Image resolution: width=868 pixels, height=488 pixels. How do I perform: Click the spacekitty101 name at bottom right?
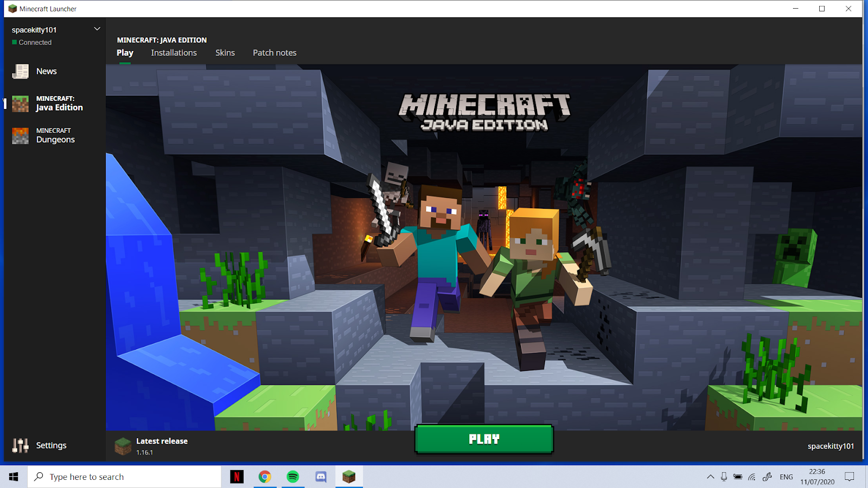click(x=831, y=446)
